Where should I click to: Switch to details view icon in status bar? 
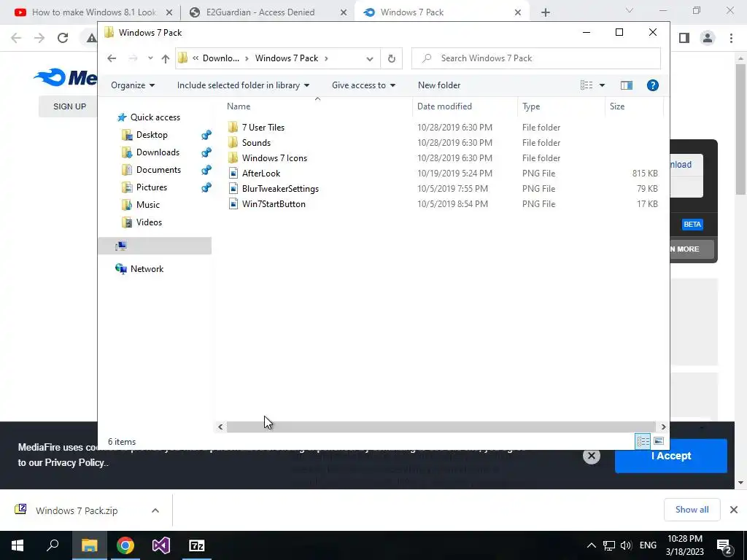point(643,441)
